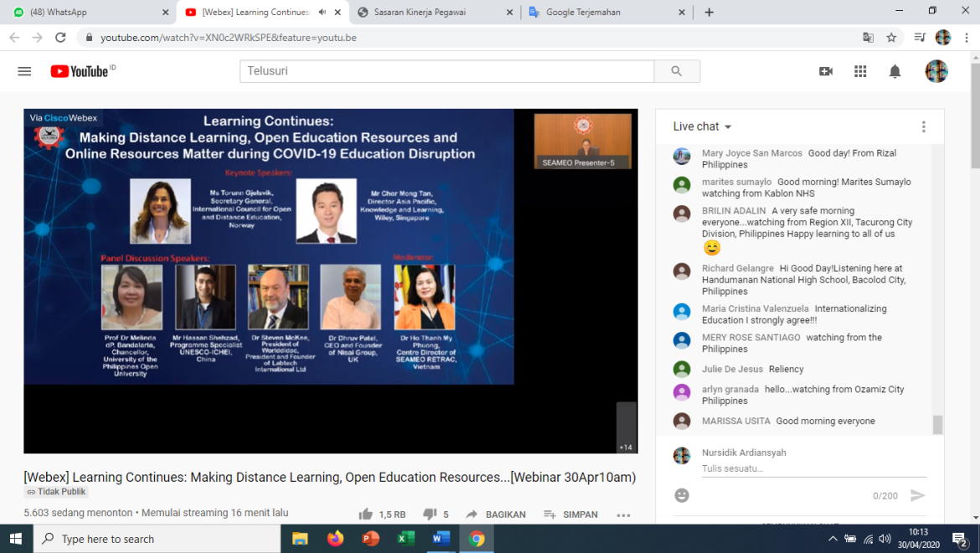Image resolution: width=980 pixels, height=553 pixels.
Task: Expand hidden system tray icons chevron
Action: (x=832, y=539)
